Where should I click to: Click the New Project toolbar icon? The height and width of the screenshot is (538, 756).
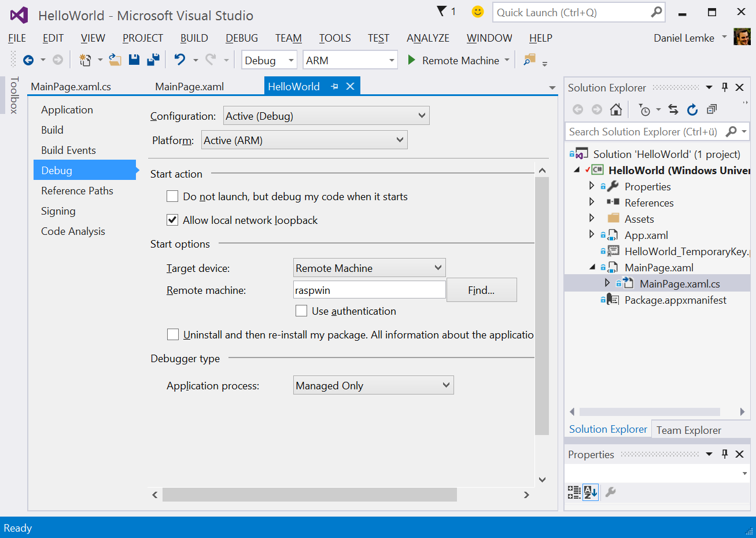pyautogui.click(x=85, y=60)
